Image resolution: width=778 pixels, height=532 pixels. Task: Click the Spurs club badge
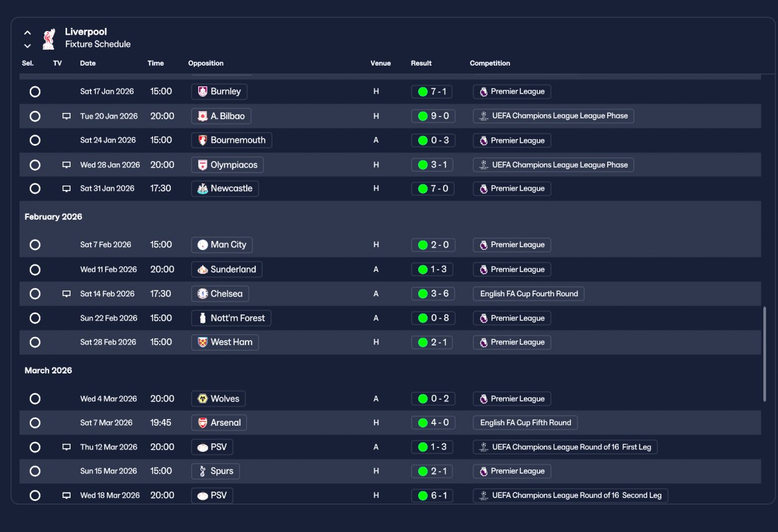coord(202,471)
